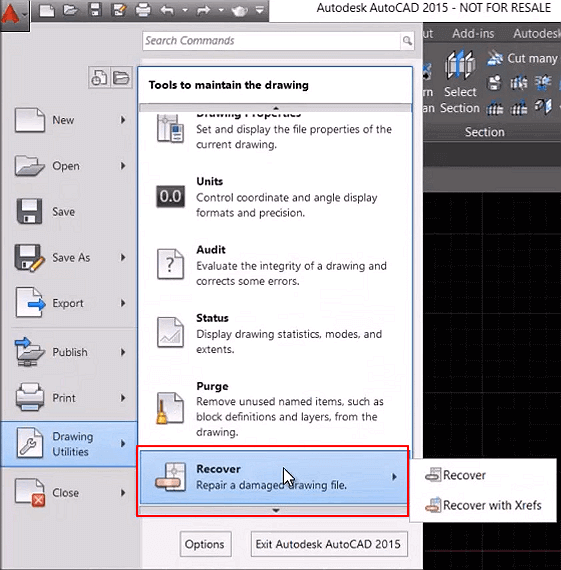Click the AutoCAD application menu logo

(x=14, y=14)
